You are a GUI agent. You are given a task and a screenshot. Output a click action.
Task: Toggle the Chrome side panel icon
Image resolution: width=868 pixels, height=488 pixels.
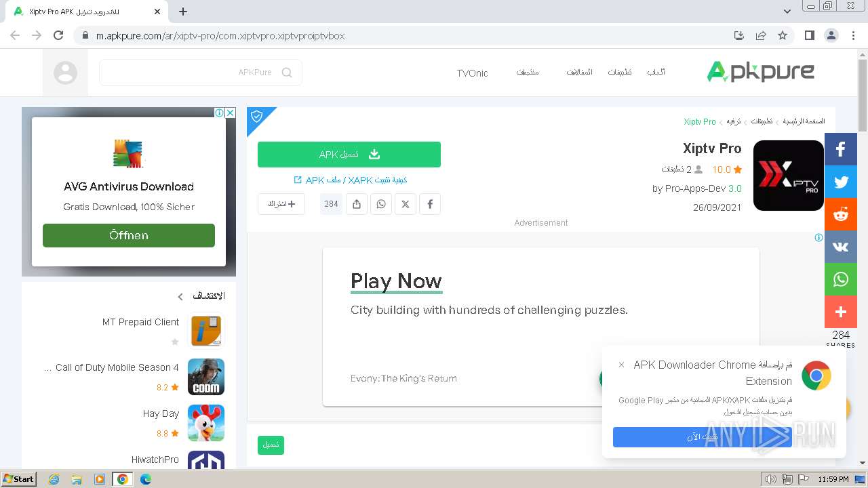coord(809,35)
